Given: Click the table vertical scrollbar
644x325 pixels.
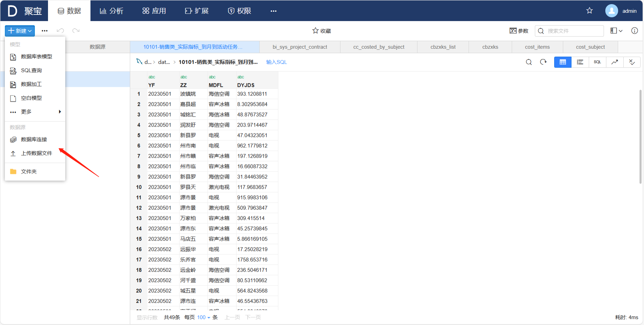Looking at the screenshot, I should click(x=641, y=137).
